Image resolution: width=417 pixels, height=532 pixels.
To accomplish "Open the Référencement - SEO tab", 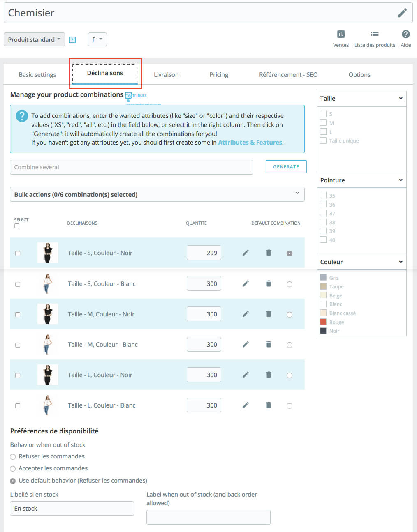I will tap(288, 75).
